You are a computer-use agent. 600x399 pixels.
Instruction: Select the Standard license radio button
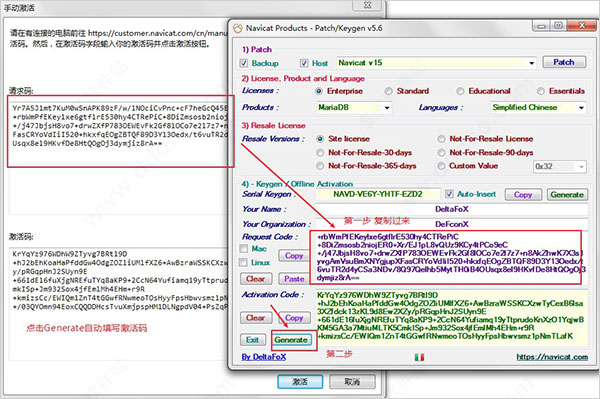click(x=389, y=91)
